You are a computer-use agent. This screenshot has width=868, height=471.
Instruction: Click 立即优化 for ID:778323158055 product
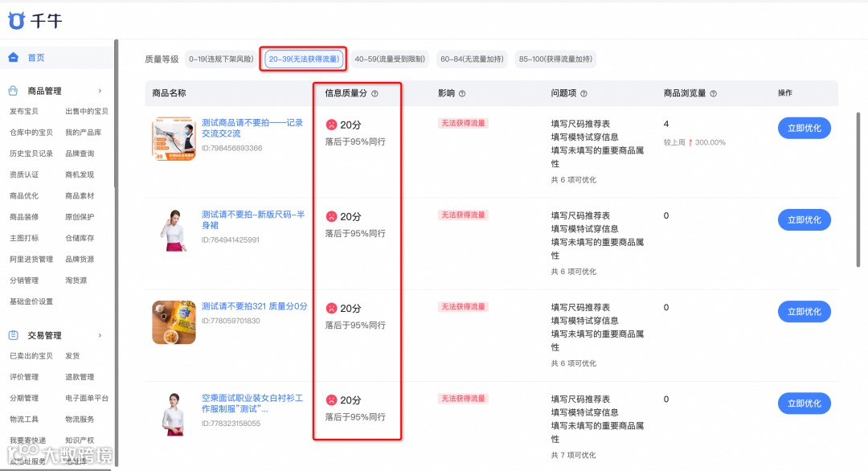coord(805,403)
